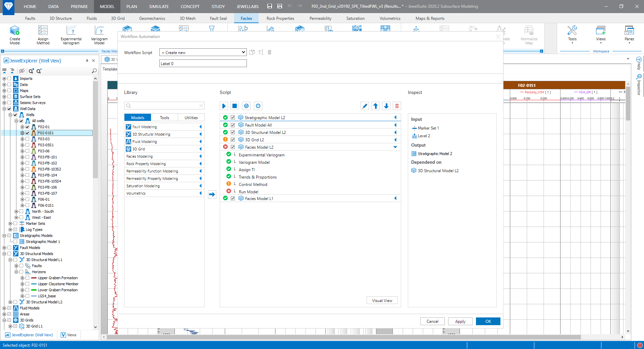Click into the Library search box
This screenshot has width=644, height=349.
click(x=164, y=106)
